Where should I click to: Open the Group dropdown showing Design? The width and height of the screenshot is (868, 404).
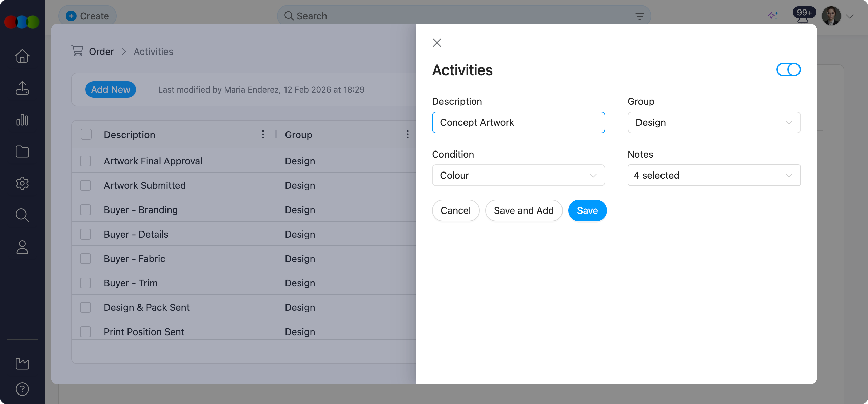714,122
